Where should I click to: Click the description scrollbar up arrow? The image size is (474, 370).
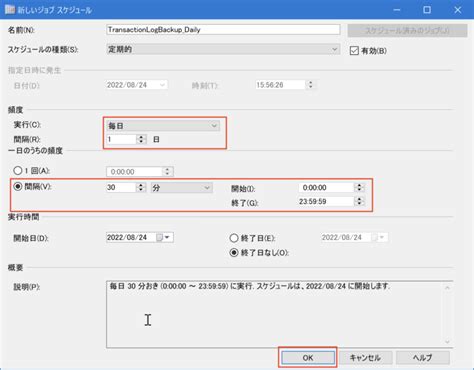click(x=447, y=287)
